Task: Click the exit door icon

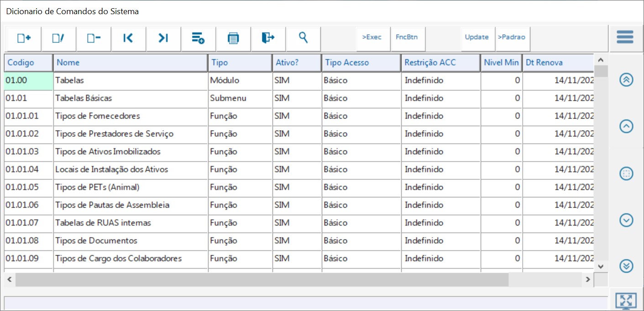Action: point(268,38)
